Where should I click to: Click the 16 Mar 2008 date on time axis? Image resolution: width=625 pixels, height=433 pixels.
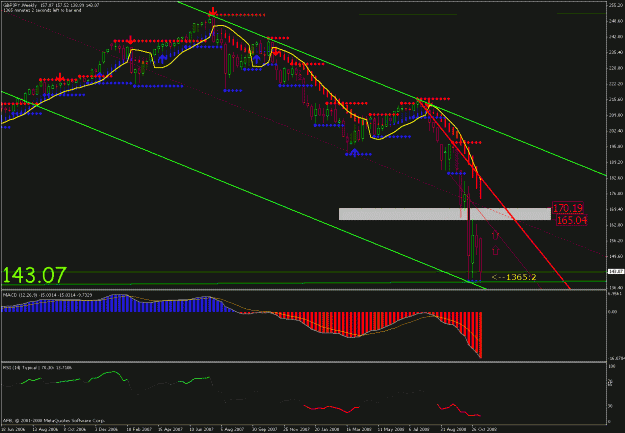click(358, 429)
